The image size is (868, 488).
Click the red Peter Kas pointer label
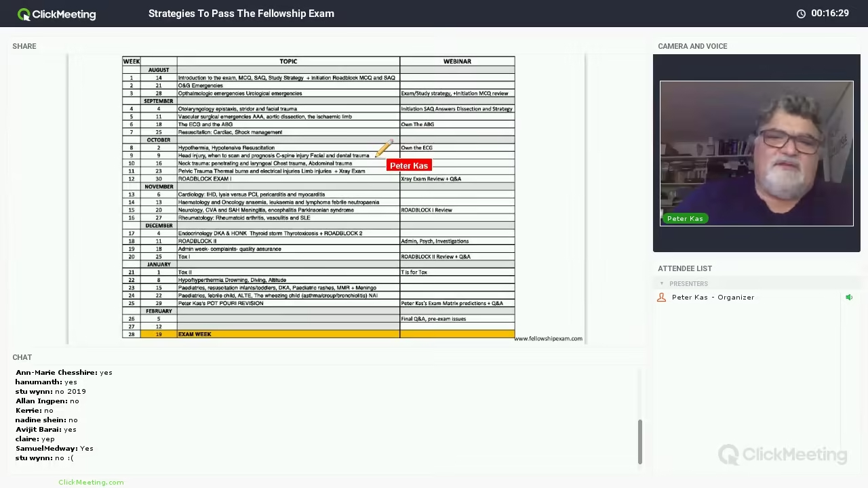pyautogui.click(x=409, y=166)
